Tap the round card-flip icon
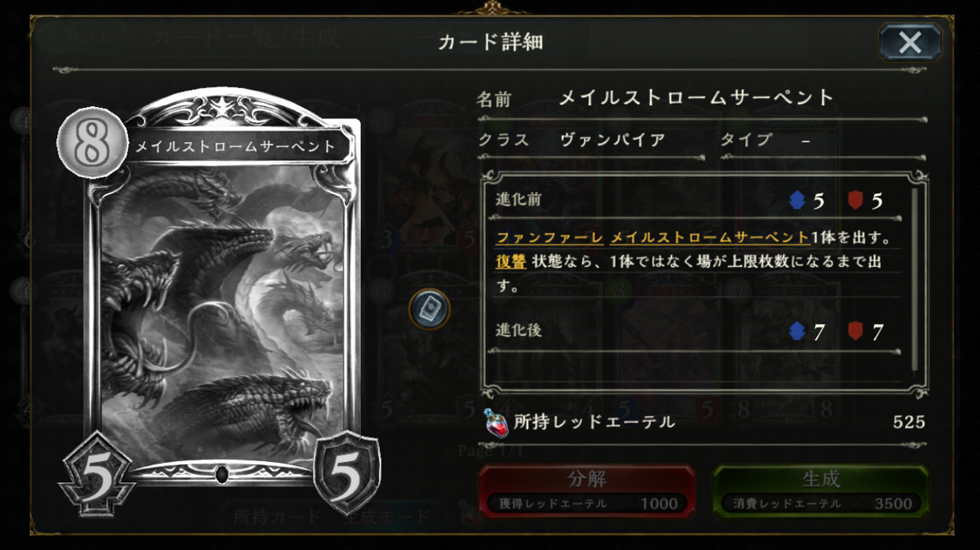980x550 pixels. pos(430,308)
